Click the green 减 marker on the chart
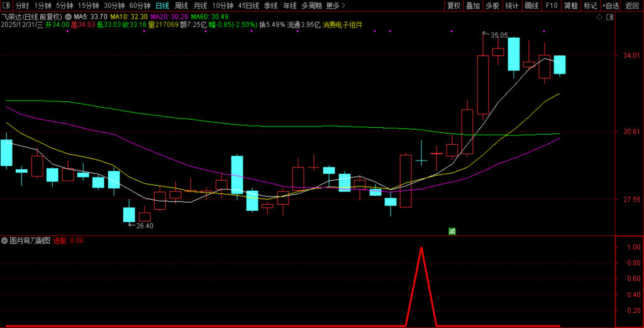644x328 pixels. point(452,231)
